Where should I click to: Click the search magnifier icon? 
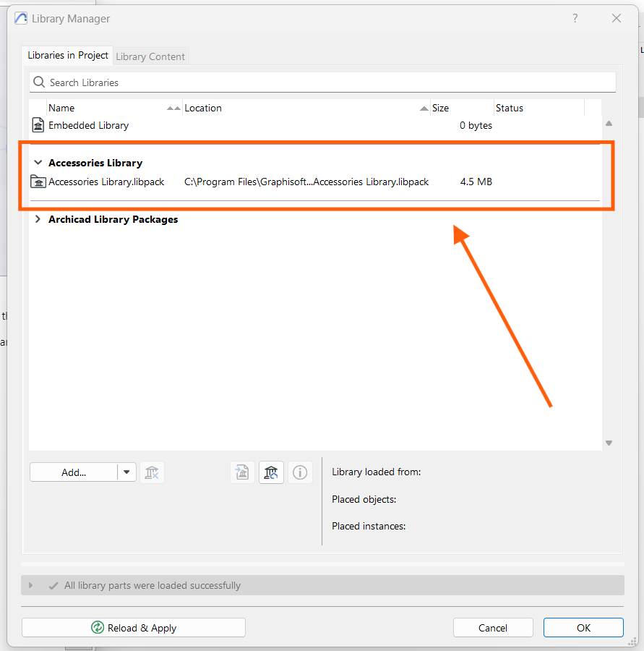39,82
